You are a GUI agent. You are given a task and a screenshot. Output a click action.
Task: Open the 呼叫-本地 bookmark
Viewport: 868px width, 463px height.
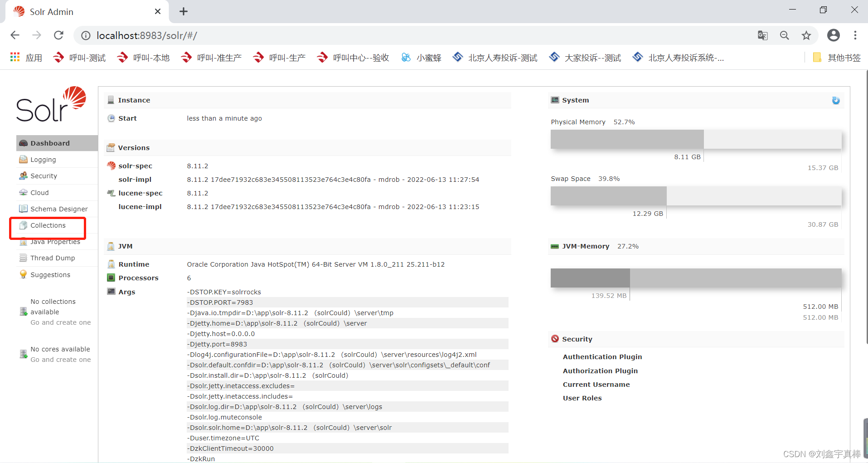[x=143, y=58]
